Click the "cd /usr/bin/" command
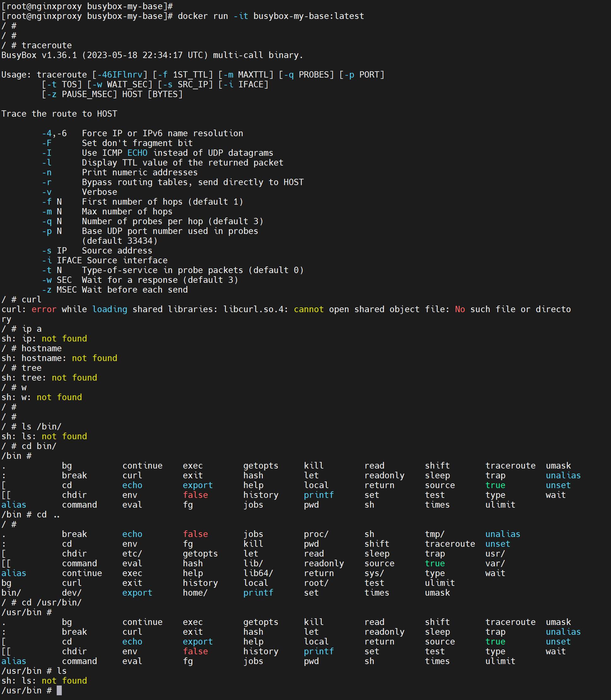 point(51,603)
